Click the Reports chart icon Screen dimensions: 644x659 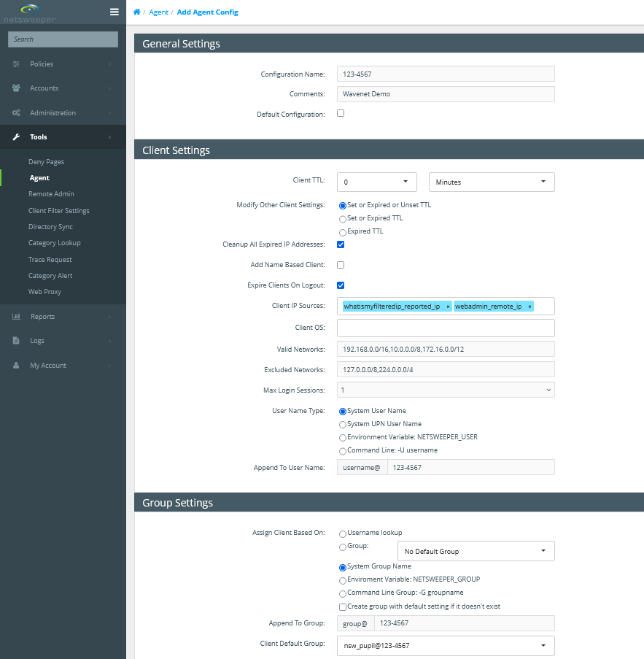[x=16, y=317]
